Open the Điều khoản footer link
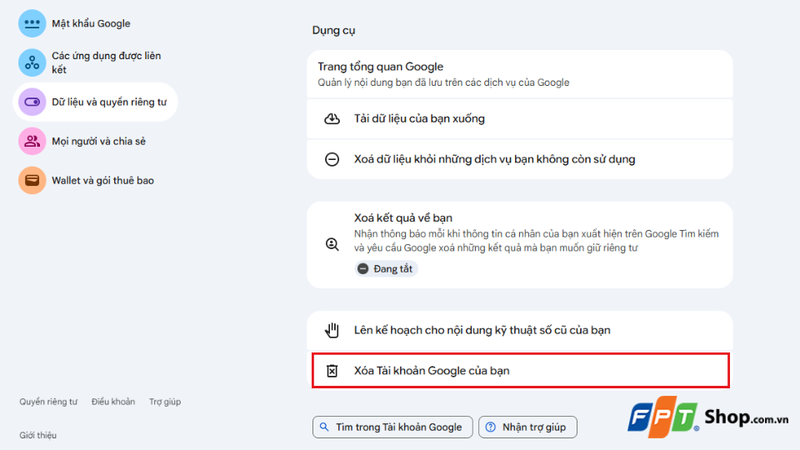 point(113,402)
